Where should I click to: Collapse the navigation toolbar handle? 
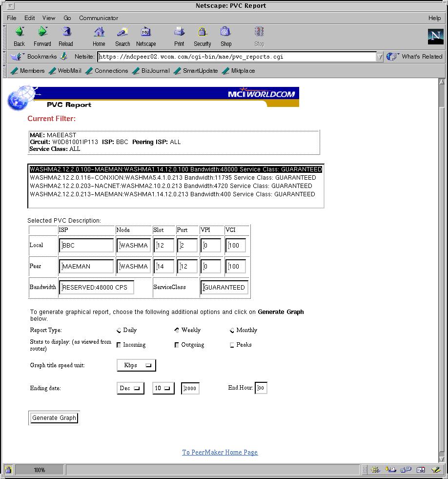coord(4,37)
